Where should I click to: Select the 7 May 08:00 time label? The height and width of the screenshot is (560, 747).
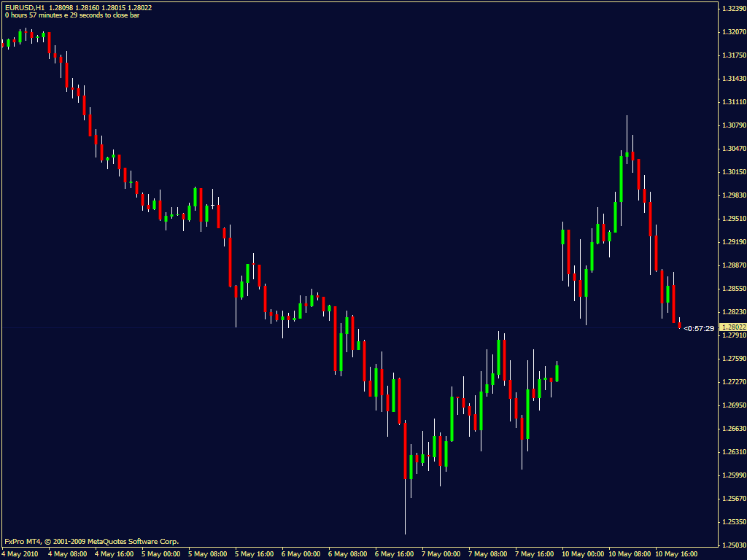(487, 553)
